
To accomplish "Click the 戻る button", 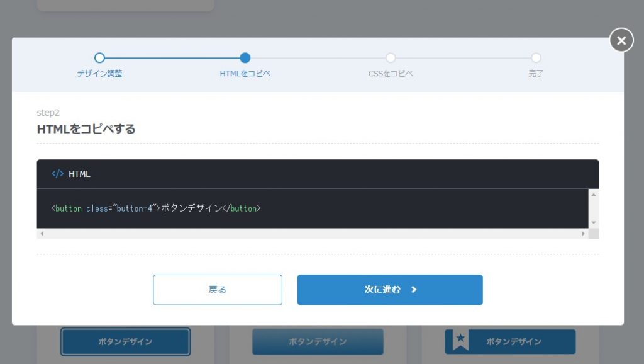I will (x=217, y=290).
